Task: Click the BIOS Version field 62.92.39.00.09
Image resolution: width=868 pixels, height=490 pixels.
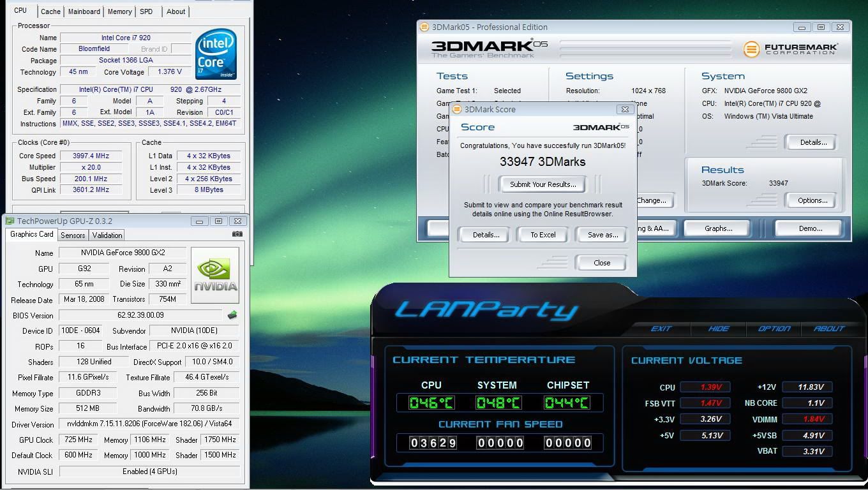Action: tap(140, 315)
